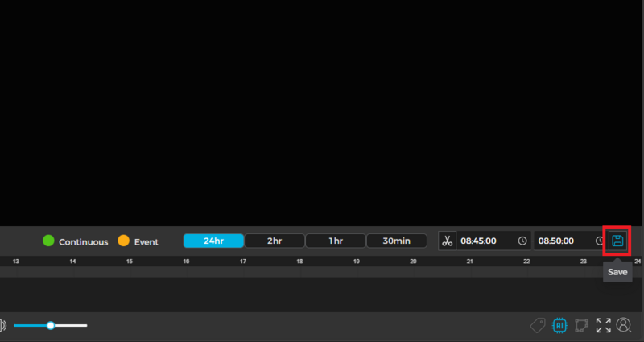The image size is (644, 342).
Task: Switch timeline to 1hr view
Action: [336, 241]
